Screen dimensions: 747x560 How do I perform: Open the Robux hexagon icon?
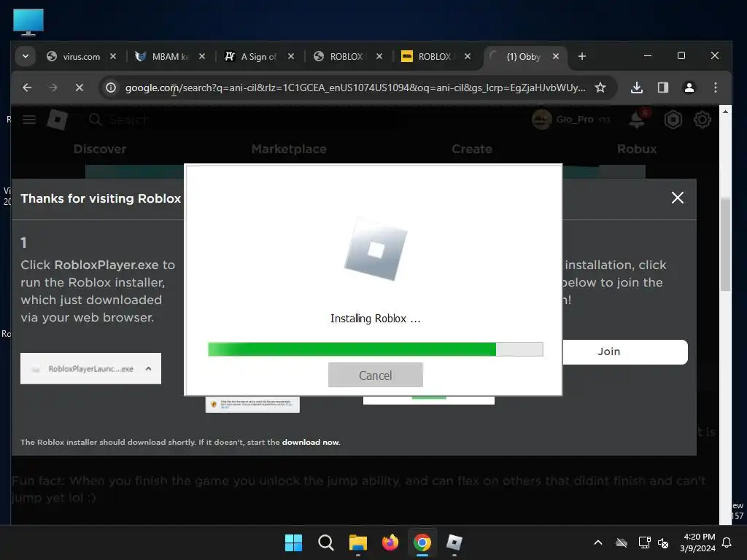[x=673, y=120]
